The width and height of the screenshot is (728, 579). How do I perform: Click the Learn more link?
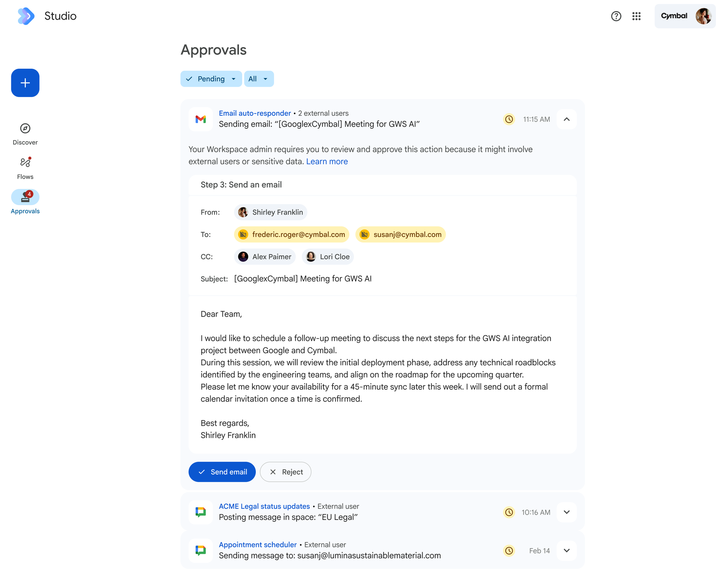click(x=327, y=161)
